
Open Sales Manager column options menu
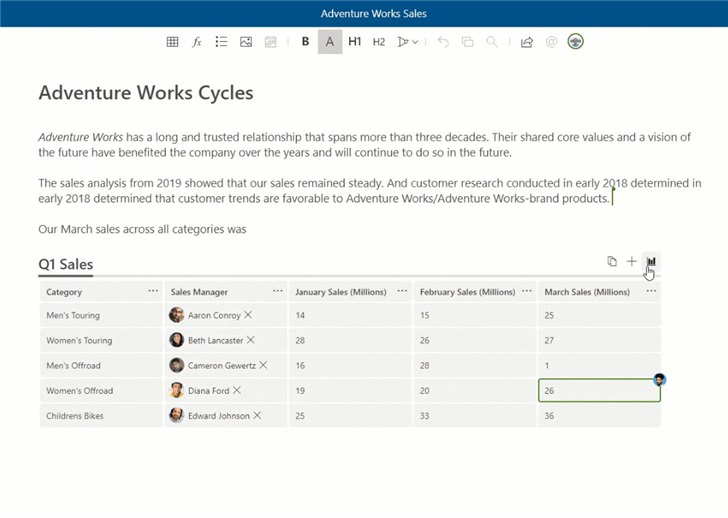[x=277, y=291]
